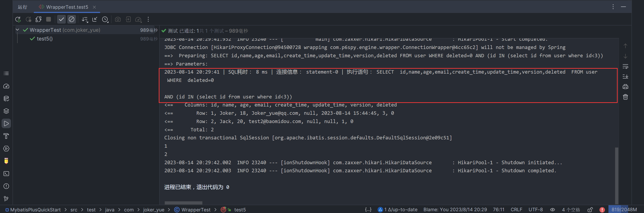Click the horizontal console scrollbar
This screenshot has height=213, width=644.
pyautogui.click(x=183, y=203)
